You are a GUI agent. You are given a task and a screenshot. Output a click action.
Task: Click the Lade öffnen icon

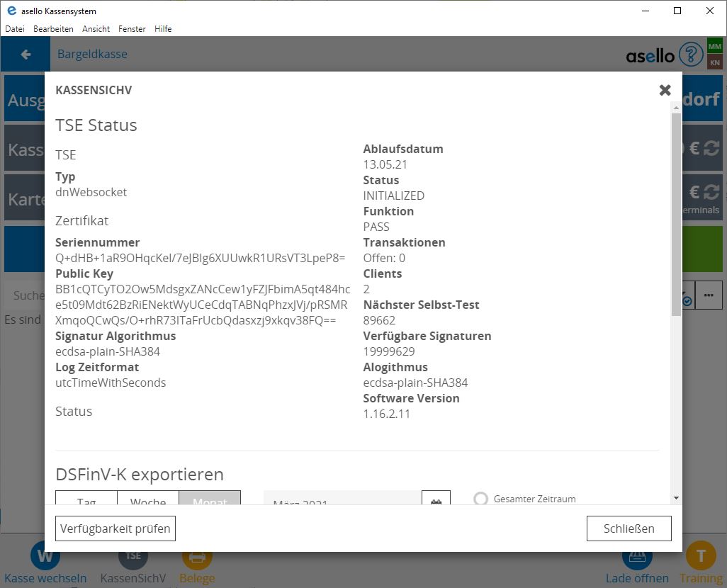[x=637, y=557]
